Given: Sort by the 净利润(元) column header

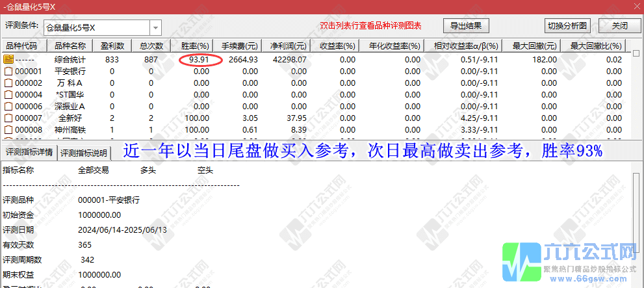Looking at the screenshot, I should 288,46.
